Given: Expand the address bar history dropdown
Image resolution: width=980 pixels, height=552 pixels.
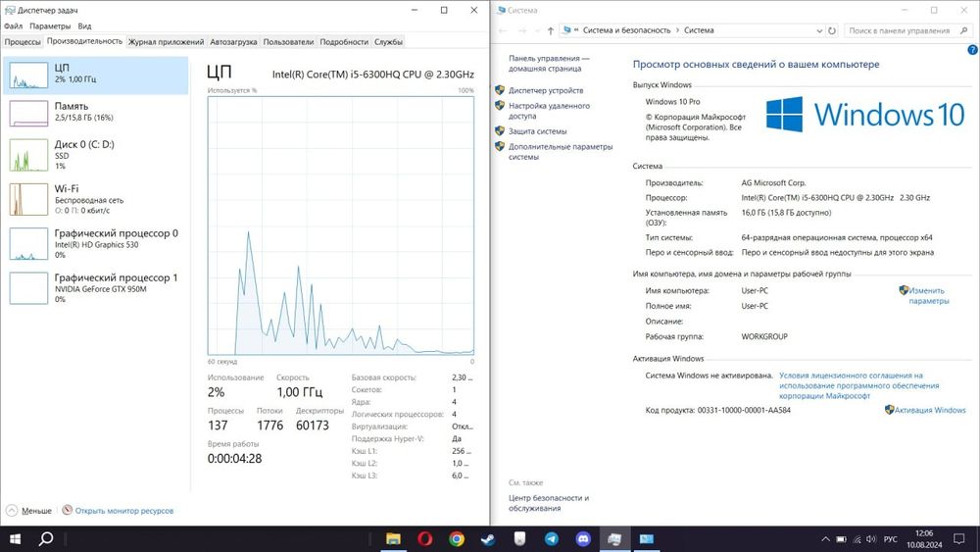Looking at the screenshot, I should pos(818,30).
